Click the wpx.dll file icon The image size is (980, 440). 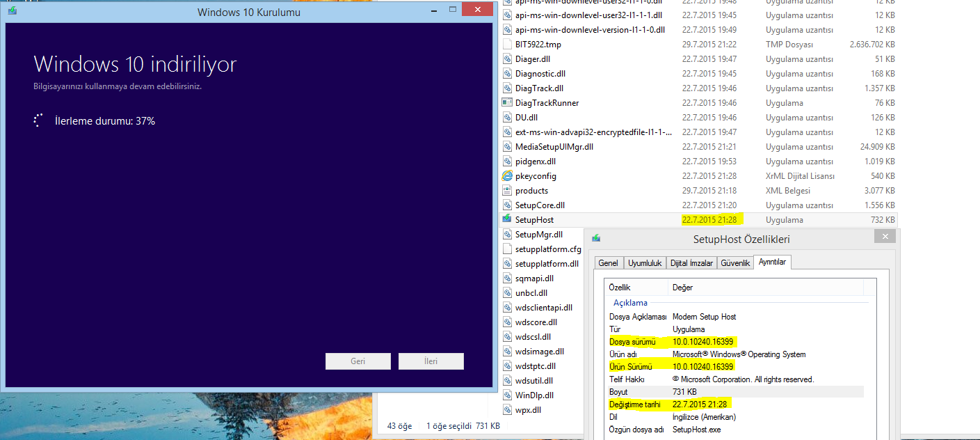tap(507, 409)
